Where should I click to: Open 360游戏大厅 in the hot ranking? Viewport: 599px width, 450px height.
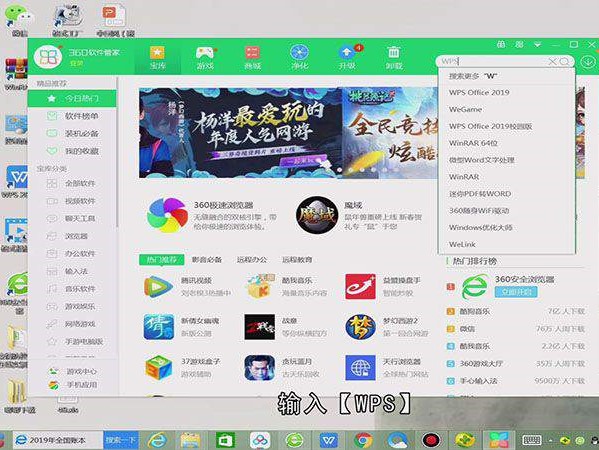[x=481, y=364]
